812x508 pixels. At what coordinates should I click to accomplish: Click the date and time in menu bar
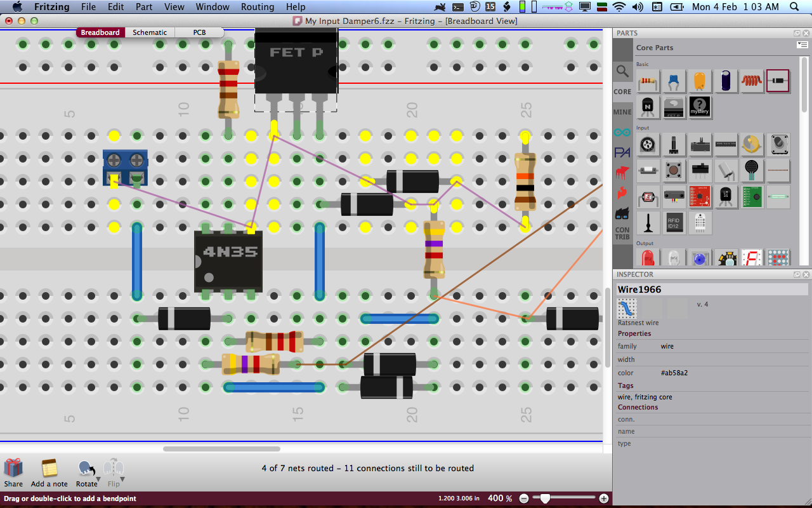pyautogui.click(x=735, y=7)
